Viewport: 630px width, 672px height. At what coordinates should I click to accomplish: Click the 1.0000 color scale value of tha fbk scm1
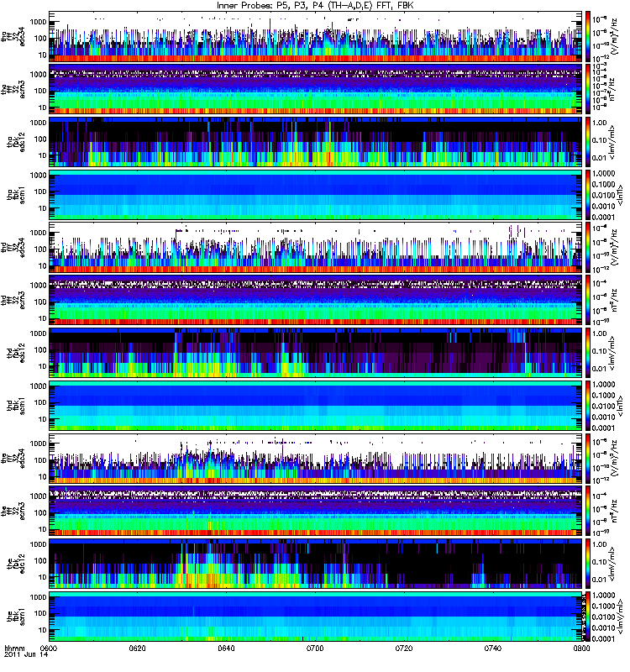point(603,174)
